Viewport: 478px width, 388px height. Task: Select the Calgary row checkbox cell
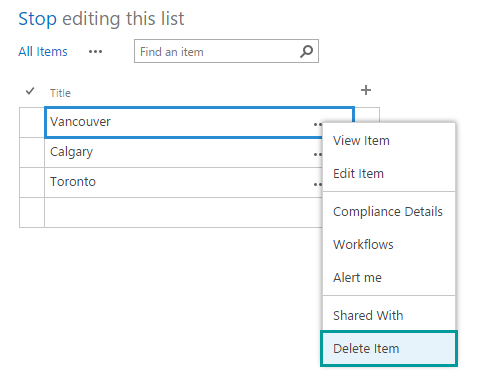(32, 152)
